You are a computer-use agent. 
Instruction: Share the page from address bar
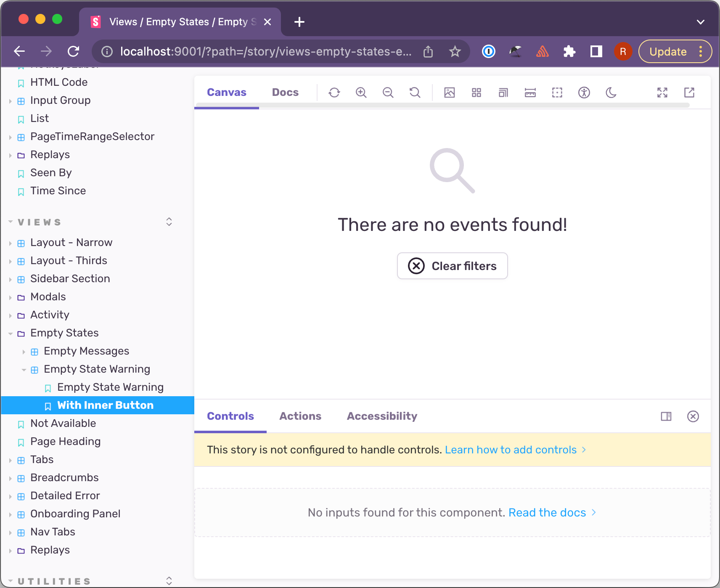[428, 52]
